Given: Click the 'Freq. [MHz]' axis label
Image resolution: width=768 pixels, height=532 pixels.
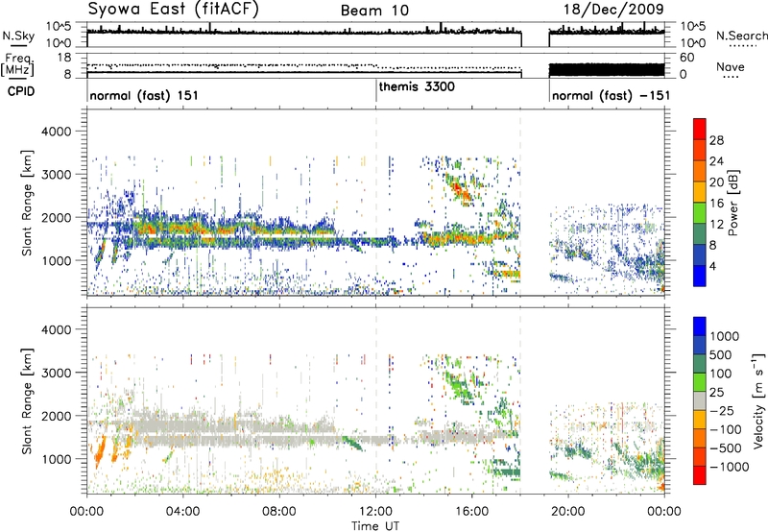Looking at the screenshot, I should 17,64.
